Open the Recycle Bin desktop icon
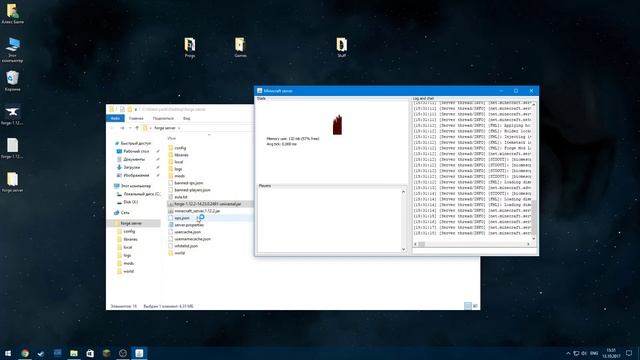 pyautogui.click(x=13, y=81)
